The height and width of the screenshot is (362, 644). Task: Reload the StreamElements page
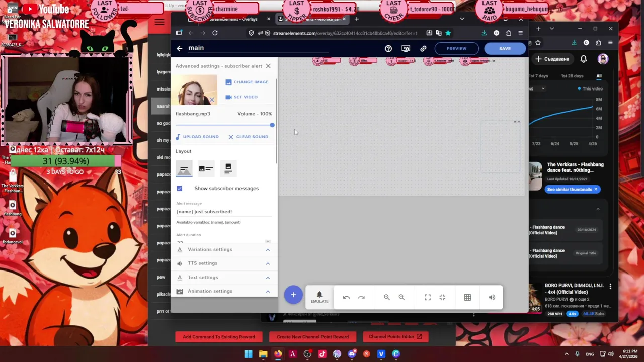[x=215, y=33]
